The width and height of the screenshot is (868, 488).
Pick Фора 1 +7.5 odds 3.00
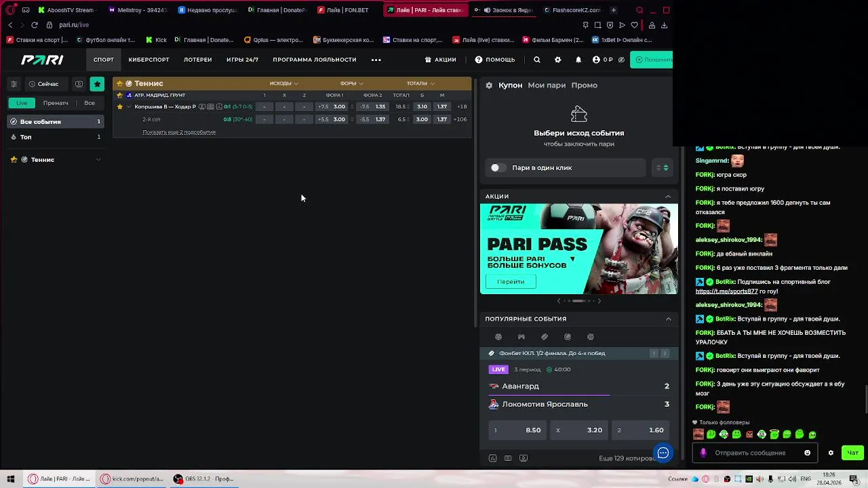tap(332, 106)
